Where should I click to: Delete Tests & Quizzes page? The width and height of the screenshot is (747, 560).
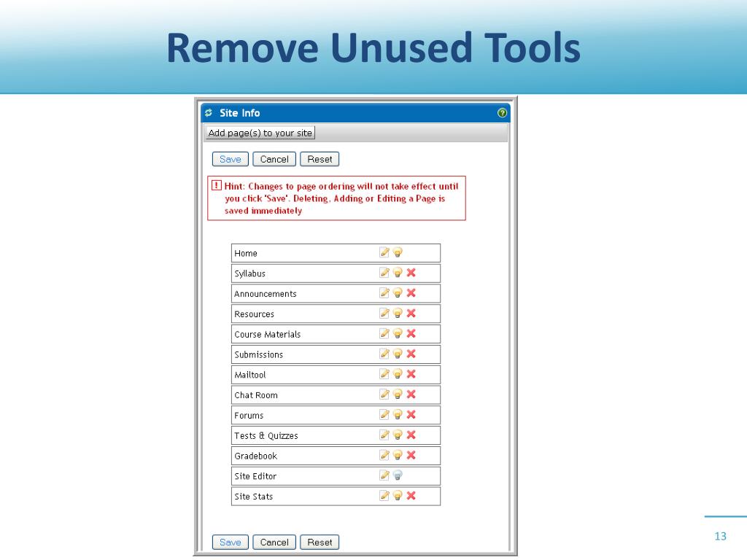click(x=411, y=435)
